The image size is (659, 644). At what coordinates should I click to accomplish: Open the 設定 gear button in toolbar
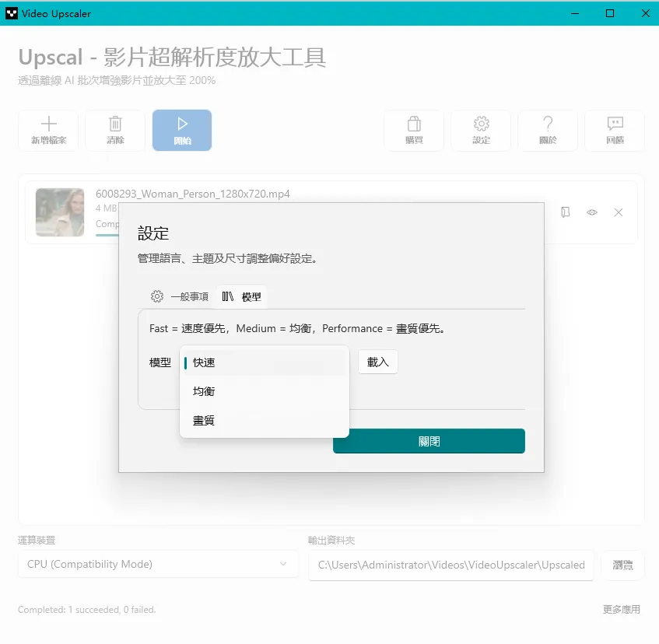coord(481,130)
